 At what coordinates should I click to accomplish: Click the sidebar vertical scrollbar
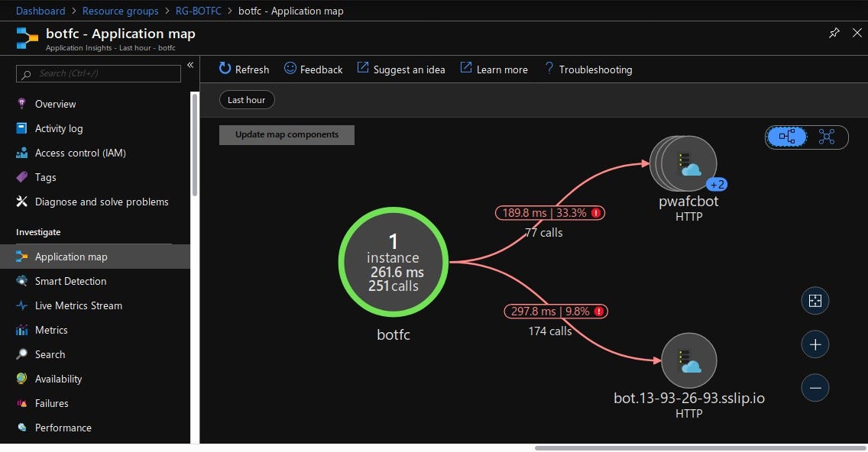194,144
